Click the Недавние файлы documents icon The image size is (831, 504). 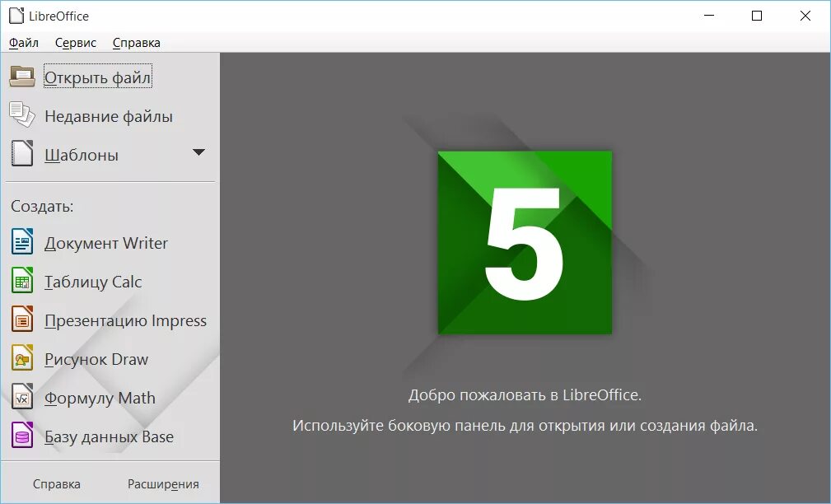pos(22,114)
